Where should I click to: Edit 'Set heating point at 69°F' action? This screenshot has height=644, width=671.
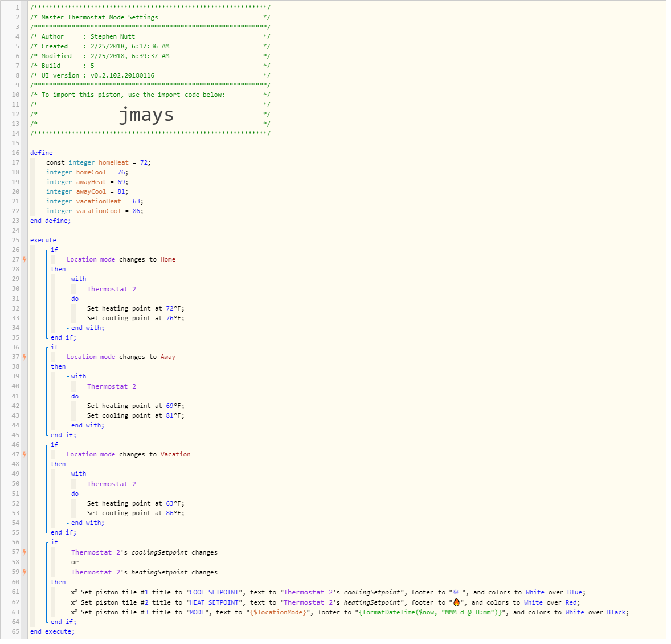coord(136,406)
